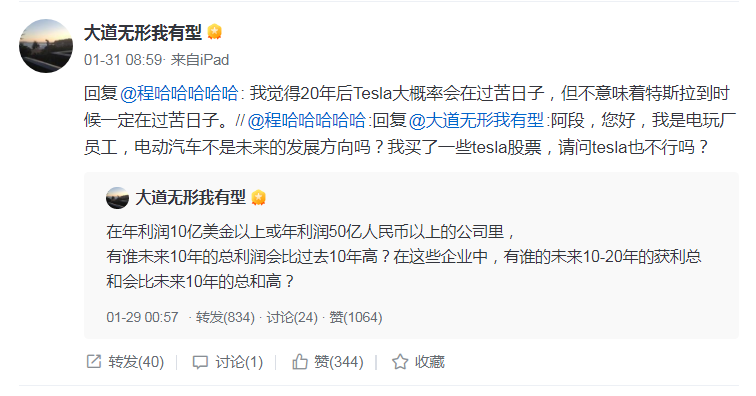The image size is (756, 396).
Task: Click the quoted post text about 年利润10亿美金
Action: [404, 256]
